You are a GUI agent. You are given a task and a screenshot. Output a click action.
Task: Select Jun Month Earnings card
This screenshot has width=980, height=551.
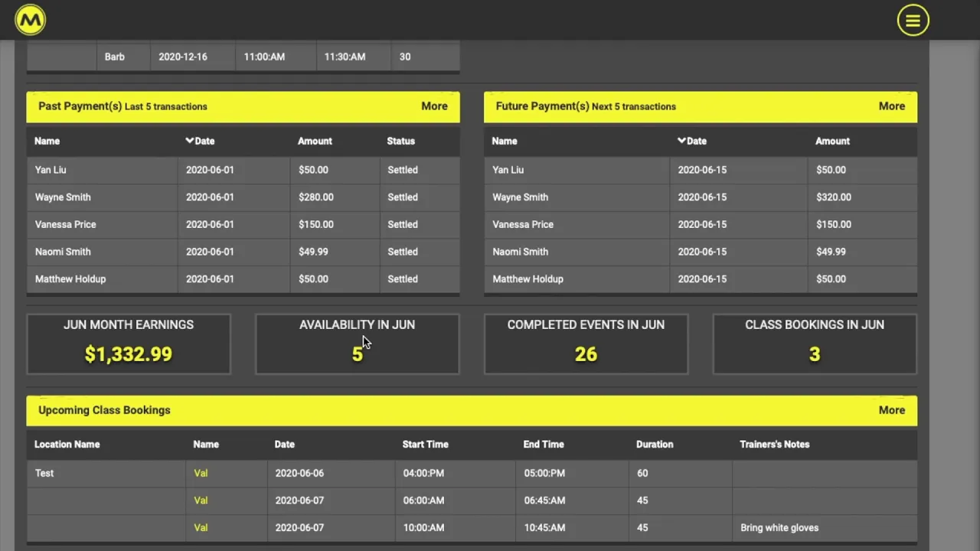tap(129, 344)
